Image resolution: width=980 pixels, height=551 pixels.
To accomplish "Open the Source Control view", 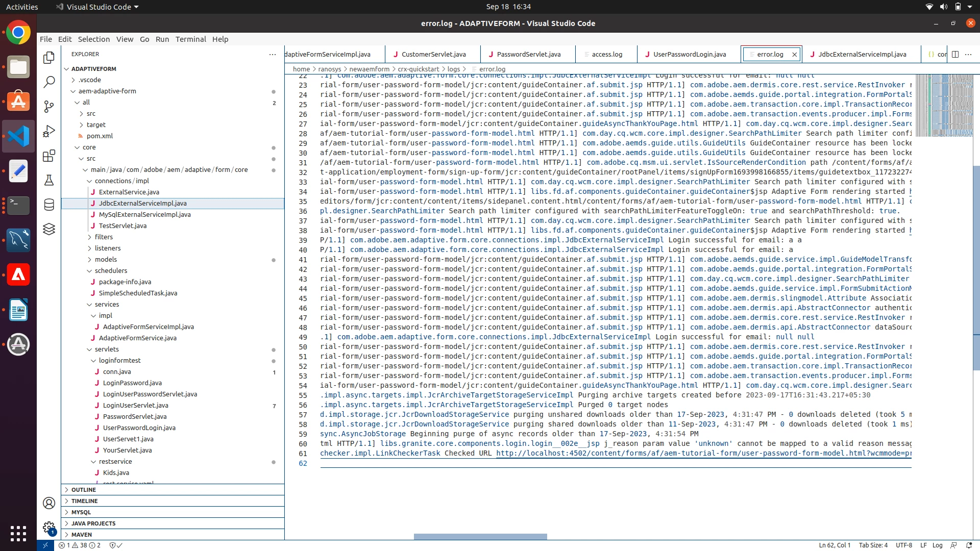I will point(49,106).
